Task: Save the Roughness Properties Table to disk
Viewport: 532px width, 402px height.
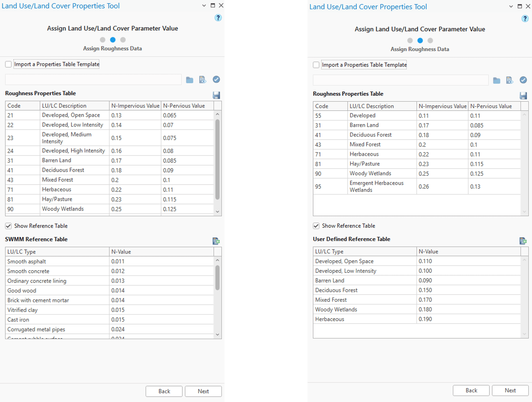Action: [216, 95]
